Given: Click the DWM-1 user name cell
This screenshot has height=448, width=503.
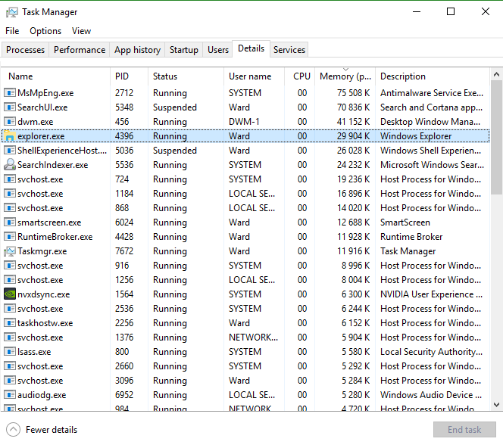Looking at the screenshot, I should coord(244,122).
